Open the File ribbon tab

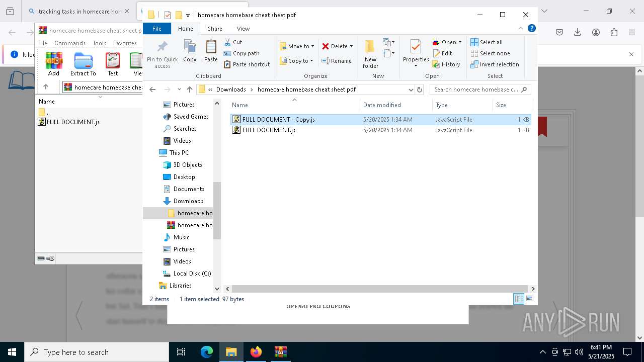(157, 29)
